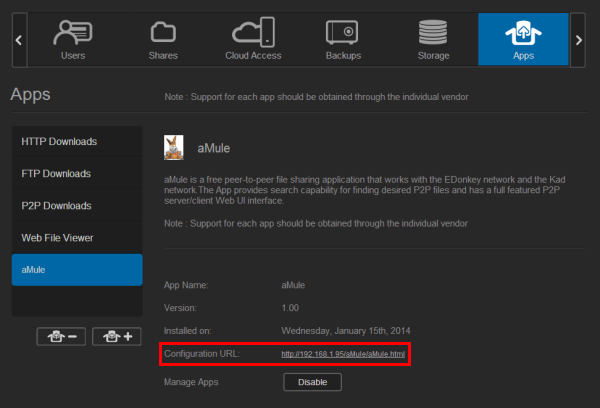Click the Manage Apps label

coord(191,382)
